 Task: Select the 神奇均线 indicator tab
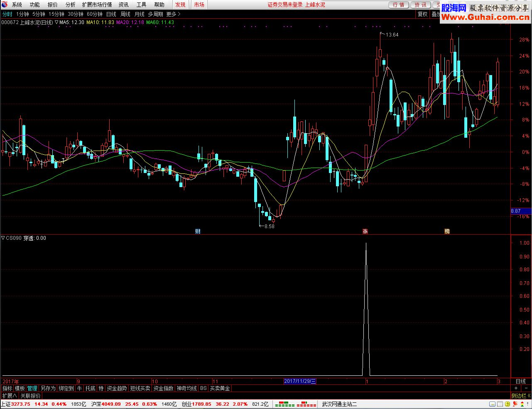click(x=186, y=389)
